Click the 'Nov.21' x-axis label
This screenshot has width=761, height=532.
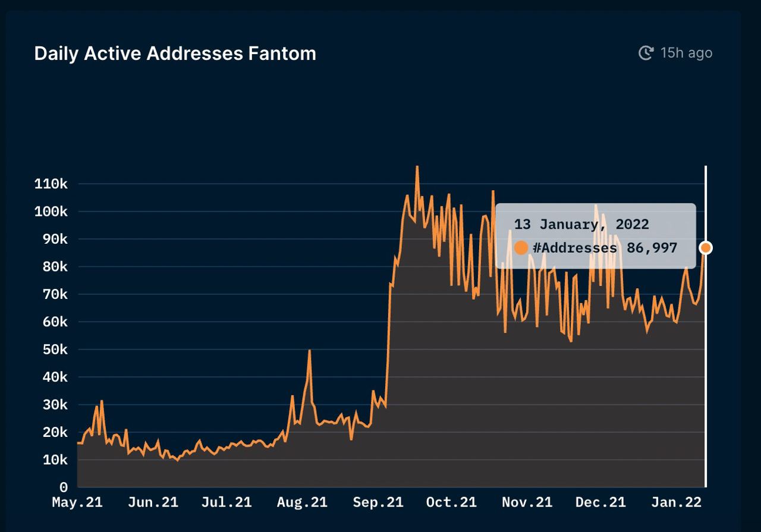[527, 502]
